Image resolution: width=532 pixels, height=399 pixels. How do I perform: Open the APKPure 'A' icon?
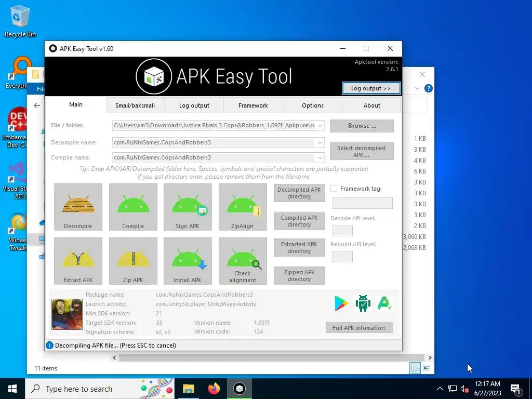click(384, 303)
